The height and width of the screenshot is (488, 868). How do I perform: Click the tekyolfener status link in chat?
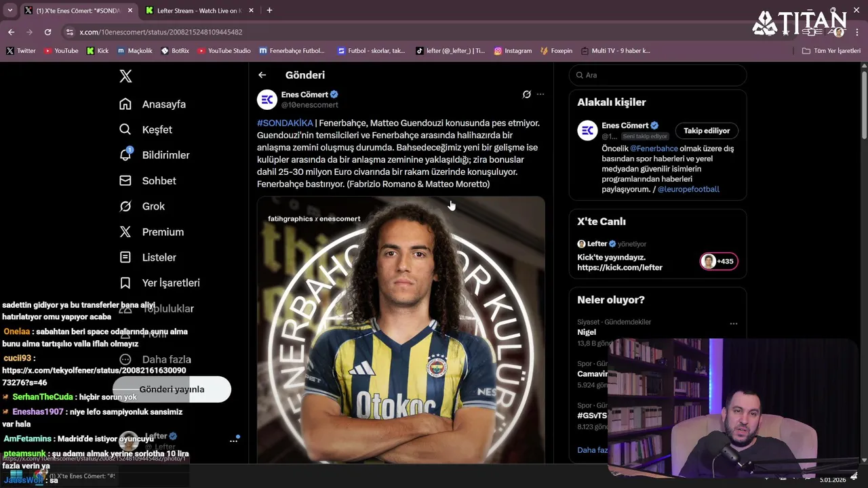94,377
